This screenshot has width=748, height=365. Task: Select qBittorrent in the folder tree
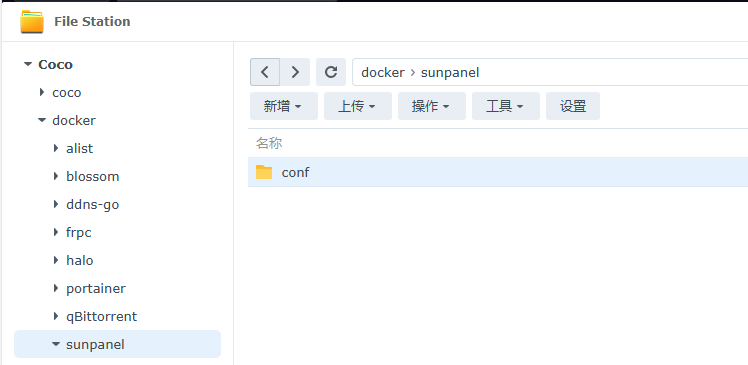pyautogui.click(x=102, y=317)
